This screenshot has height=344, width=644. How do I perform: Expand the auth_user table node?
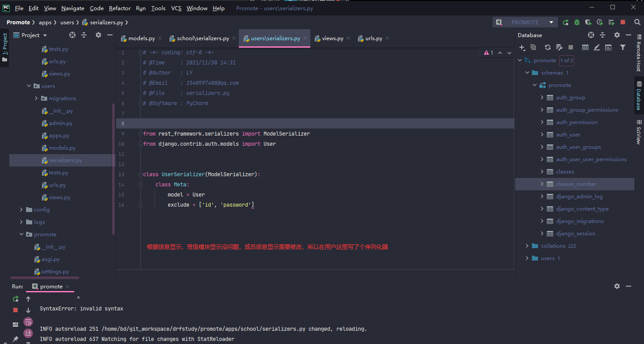542,135
